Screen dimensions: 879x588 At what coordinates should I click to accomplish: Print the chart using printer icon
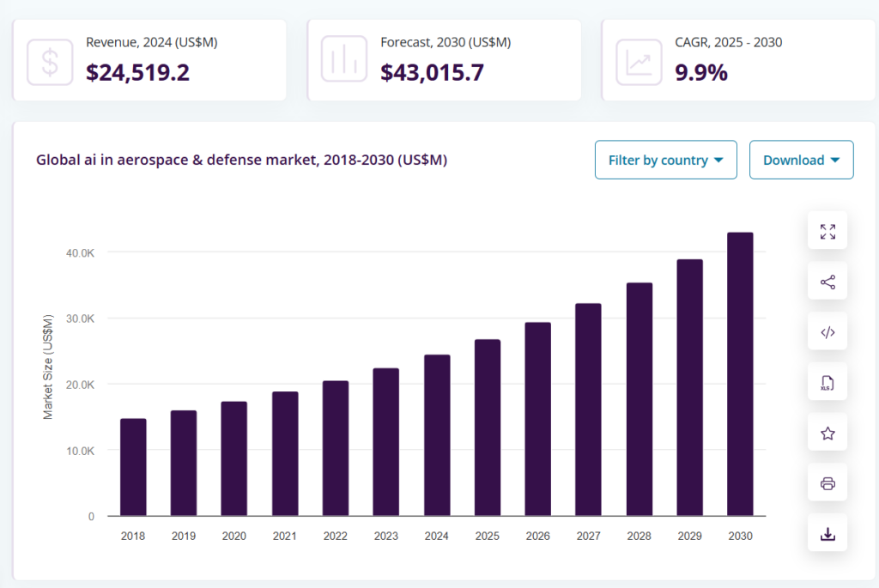tap(827, 484)
